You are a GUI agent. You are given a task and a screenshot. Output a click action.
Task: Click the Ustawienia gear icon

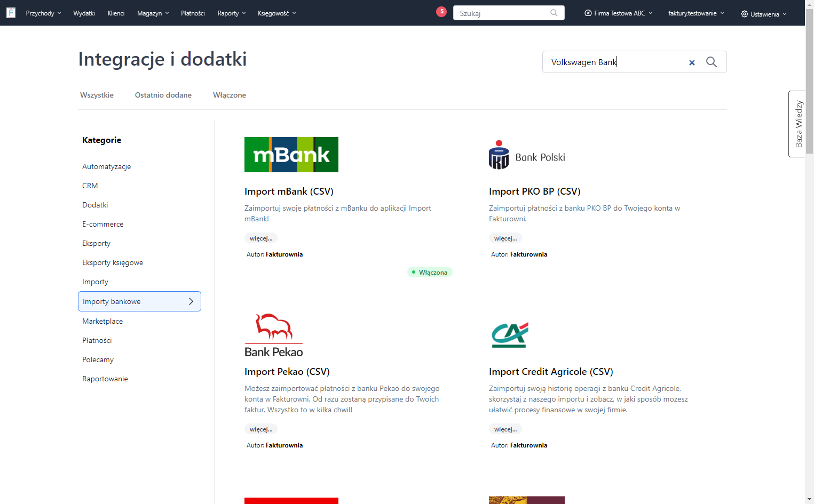tap(744, 14)
